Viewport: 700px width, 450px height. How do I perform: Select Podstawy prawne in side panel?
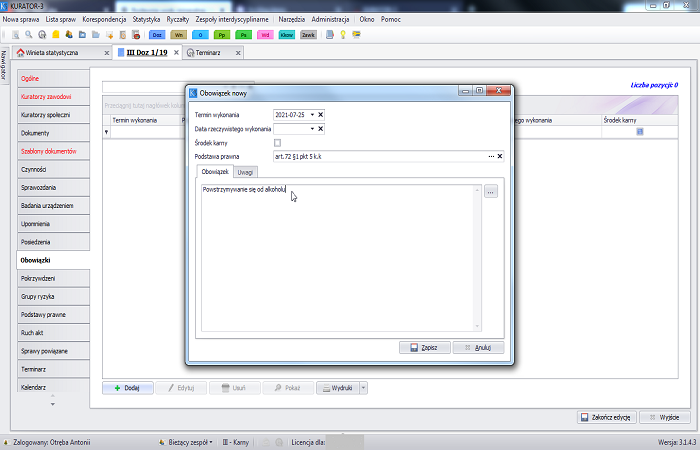tap(53, 315)
